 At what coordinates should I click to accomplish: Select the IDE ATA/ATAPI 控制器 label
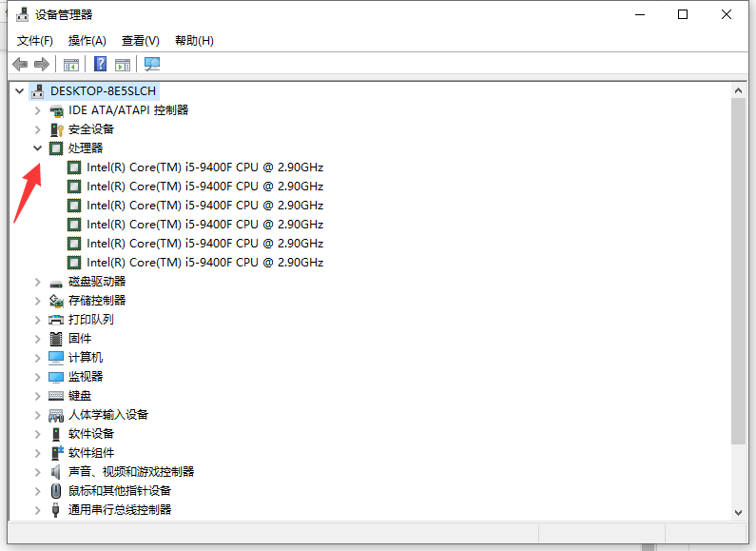coord(128,110)
